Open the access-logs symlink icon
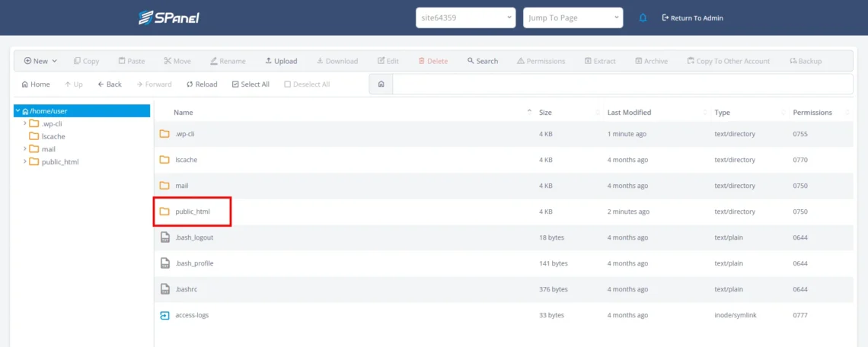The image size is (868, 347). pyautogui.click(x=164, y=315)
